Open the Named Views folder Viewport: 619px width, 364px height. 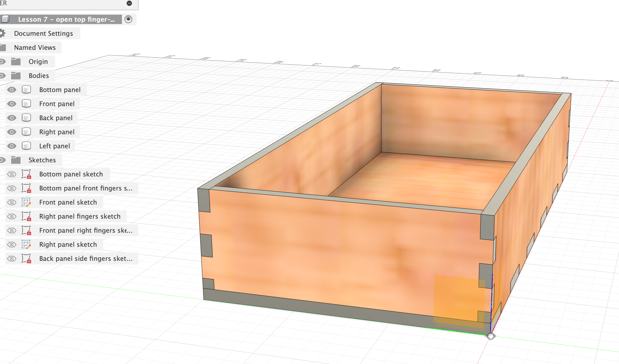[35, 47]
